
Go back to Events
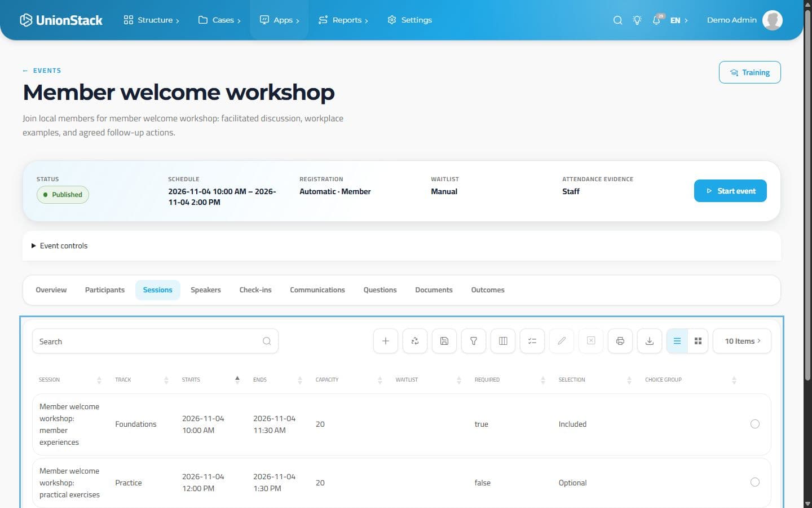click(42, 71)
